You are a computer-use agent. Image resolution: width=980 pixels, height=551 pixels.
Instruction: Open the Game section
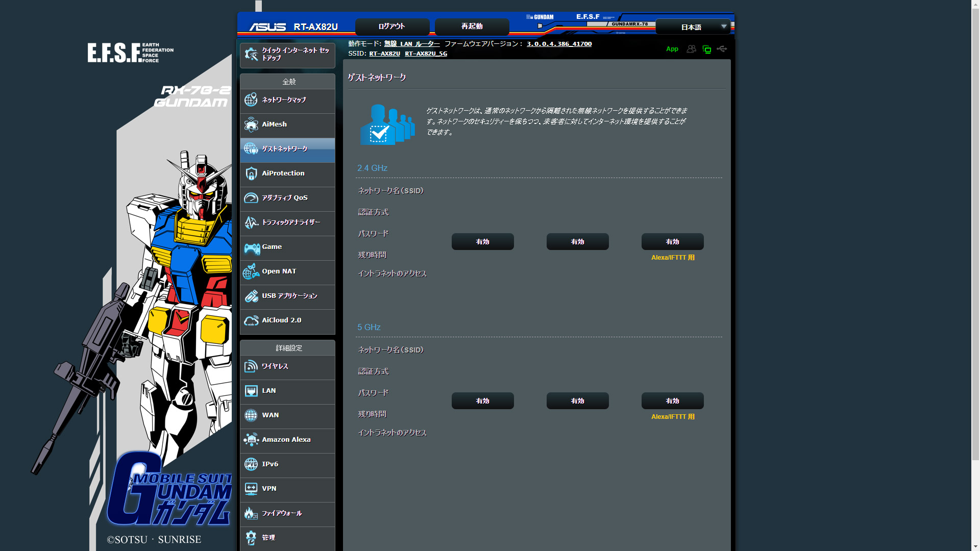pos(271,247)
